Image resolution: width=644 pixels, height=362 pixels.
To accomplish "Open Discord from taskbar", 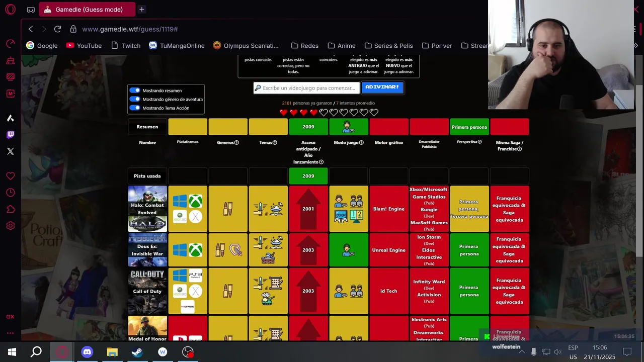I will point(87,352).
